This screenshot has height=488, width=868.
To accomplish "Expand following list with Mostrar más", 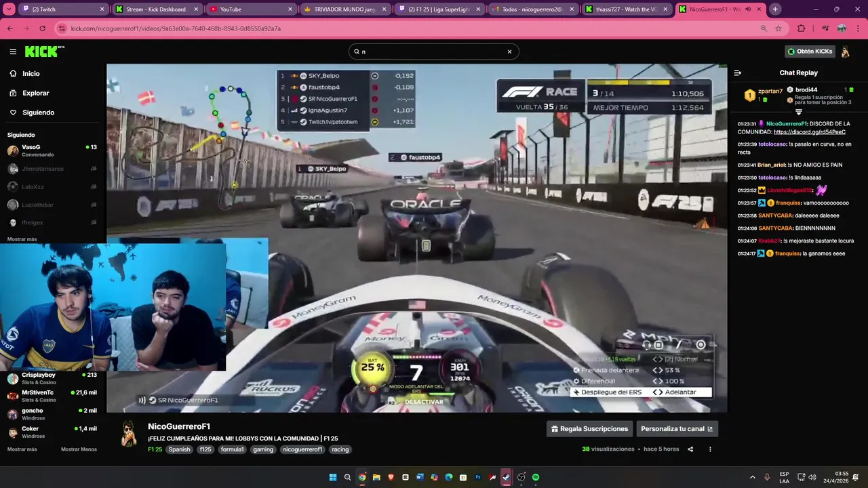I will pyautogui.click(x=22, y=239).
